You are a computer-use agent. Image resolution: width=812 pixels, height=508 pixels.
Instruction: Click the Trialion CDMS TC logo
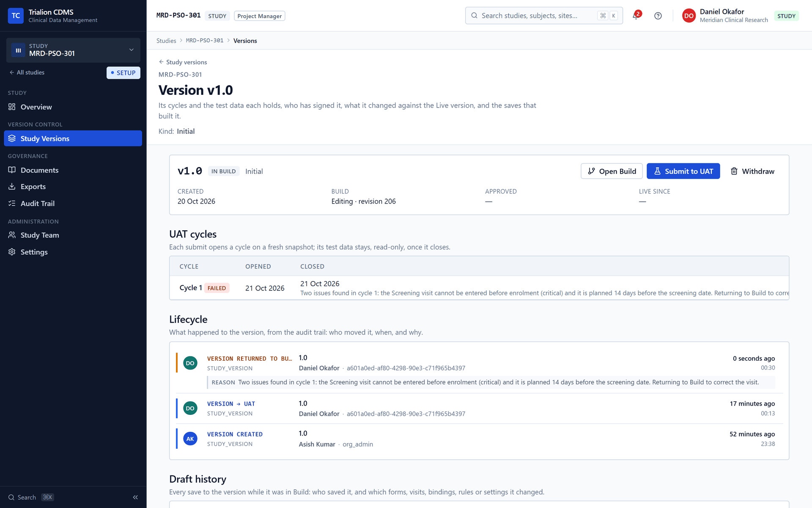(x=16, y=16)
